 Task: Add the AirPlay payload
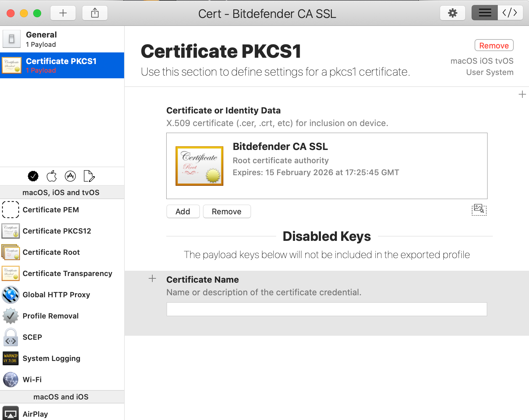coord(62,413)
